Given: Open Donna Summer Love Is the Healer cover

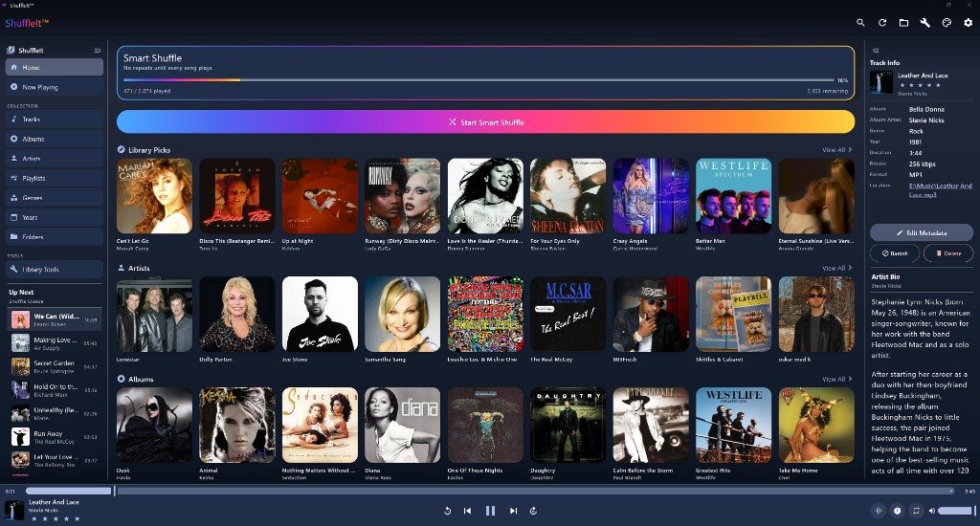Looking at the screenshot, I should pos(485,195).
